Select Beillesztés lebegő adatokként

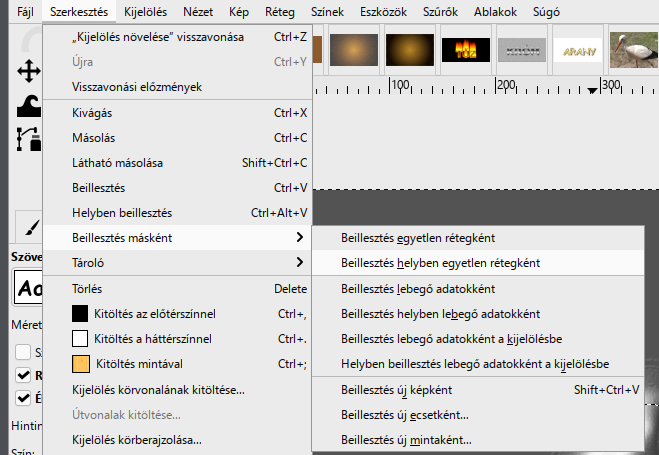click(x=478, y=289)
